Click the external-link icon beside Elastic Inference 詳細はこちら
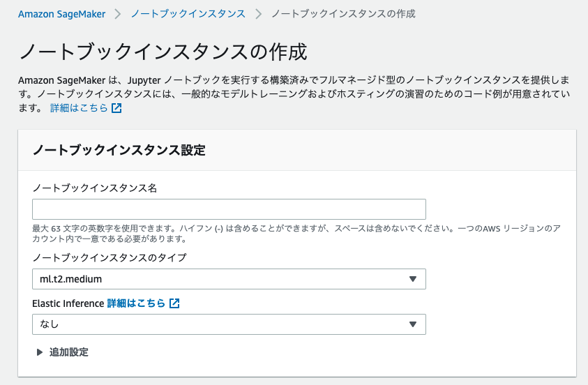Viewport: 588px width, 385px height. (x=174, y=303)
